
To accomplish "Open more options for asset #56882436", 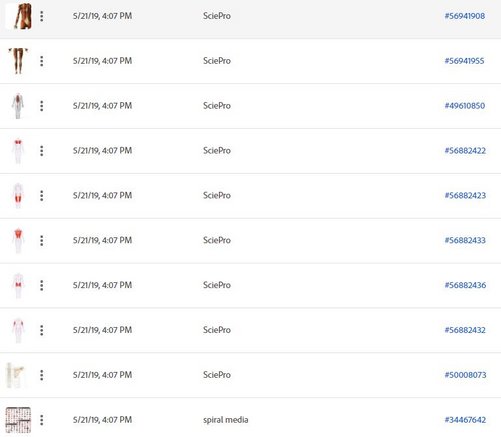I will [42, 285].
